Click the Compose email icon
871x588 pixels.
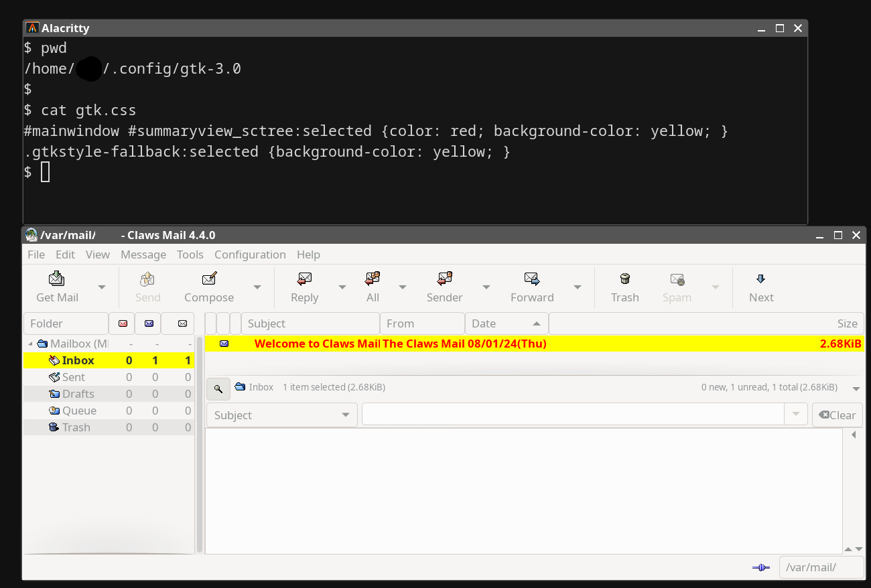coord(209,279)
